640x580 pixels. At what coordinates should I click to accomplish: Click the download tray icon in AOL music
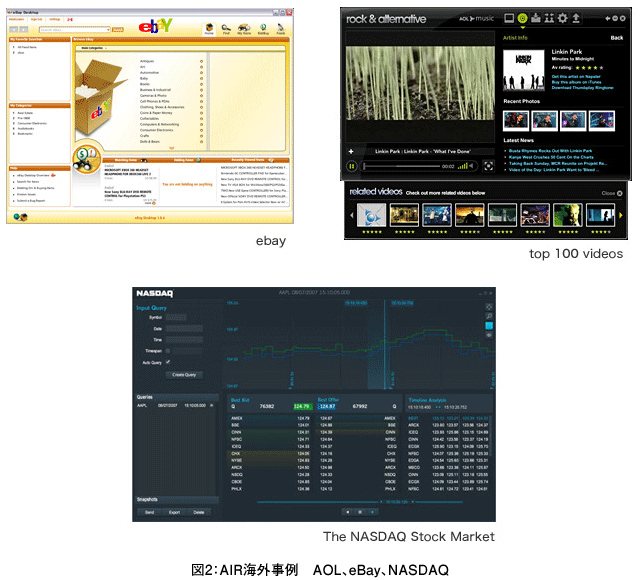536,18
